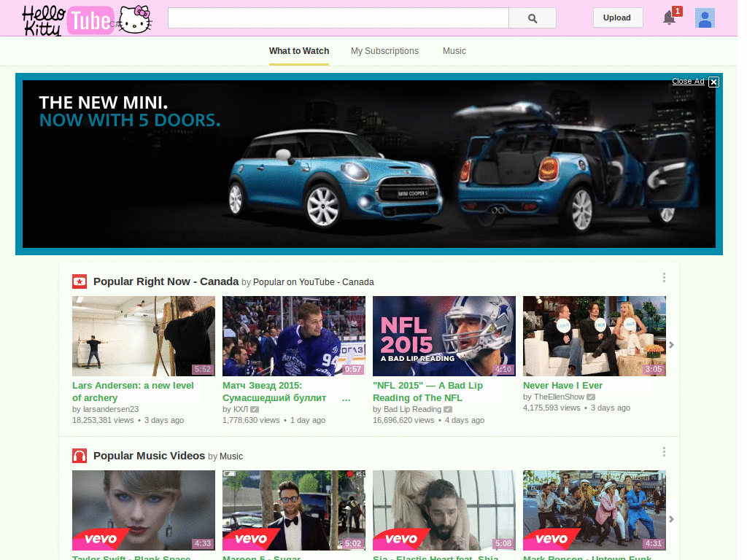Screen dimensions: 747x560
Task: Open the notifications bell
Action: pos(670,17)
